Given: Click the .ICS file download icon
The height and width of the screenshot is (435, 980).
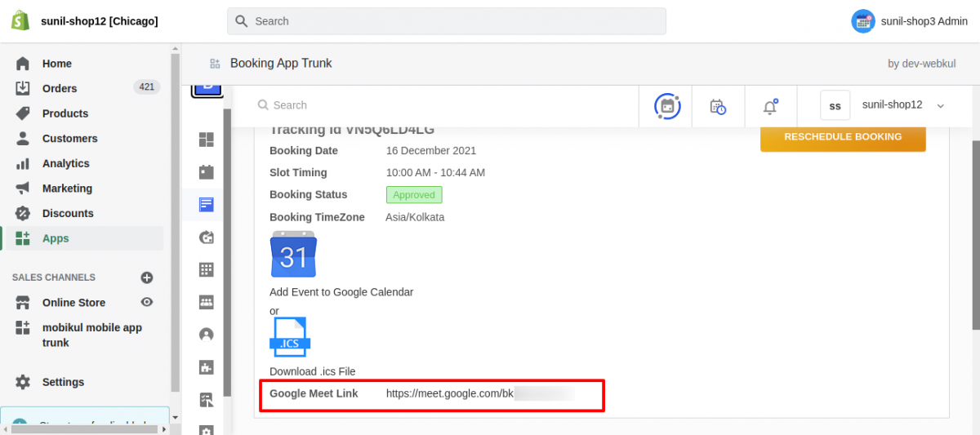Looking at the screenshot, I should click(289, 337).
